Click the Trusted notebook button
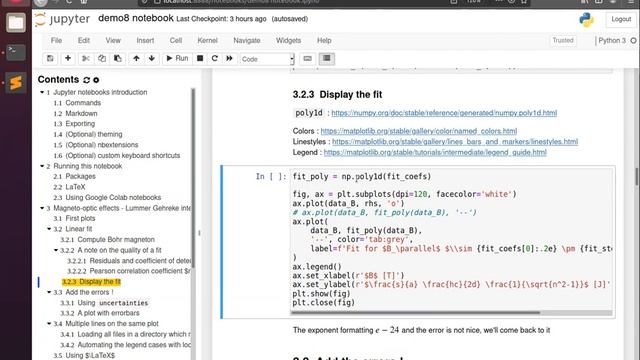 (x=563, y=40)
